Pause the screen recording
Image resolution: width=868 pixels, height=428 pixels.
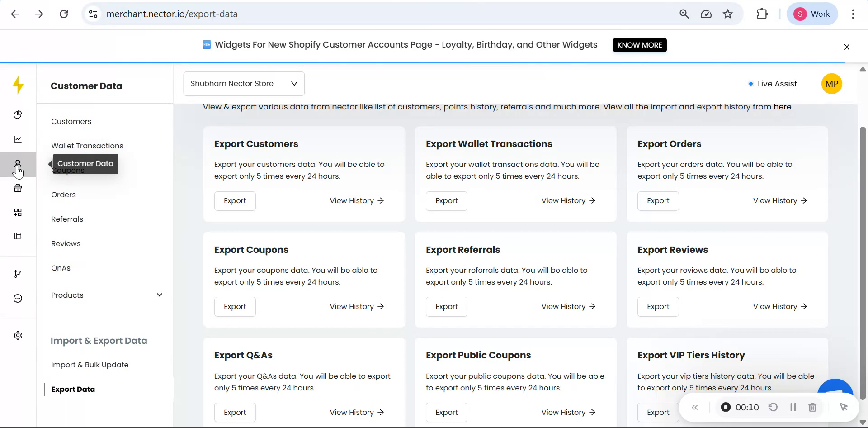click(x=793, y=407)
